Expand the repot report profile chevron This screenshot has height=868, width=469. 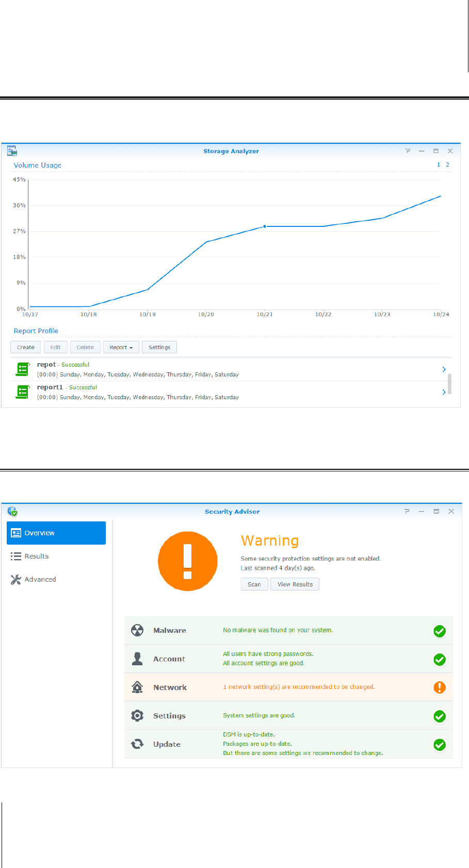point(444,369)
